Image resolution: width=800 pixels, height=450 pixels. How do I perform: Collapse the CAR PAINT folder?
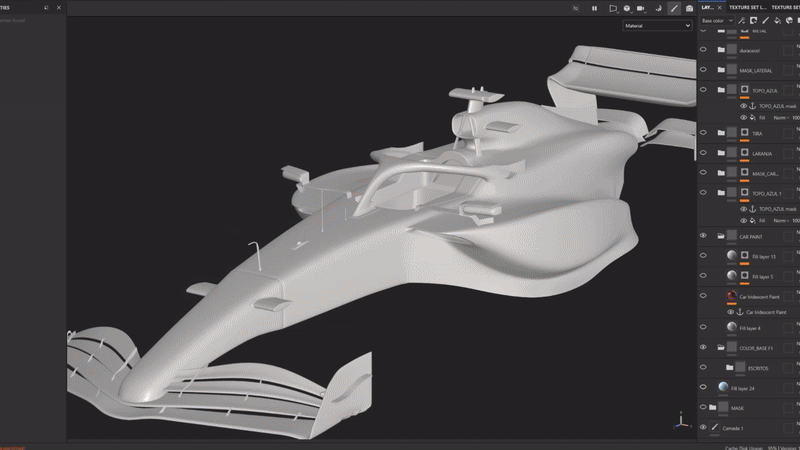[x=721, y=236]
